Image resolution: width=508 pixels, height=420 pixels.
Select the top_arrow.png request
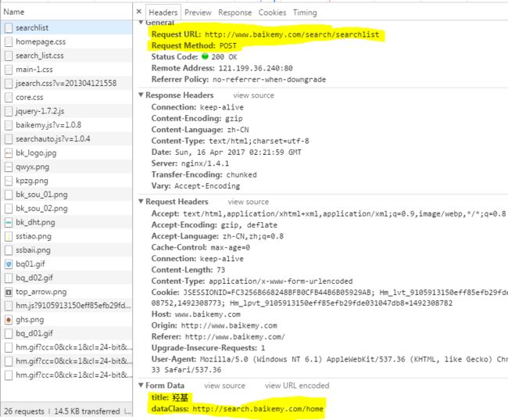point(66,292)
